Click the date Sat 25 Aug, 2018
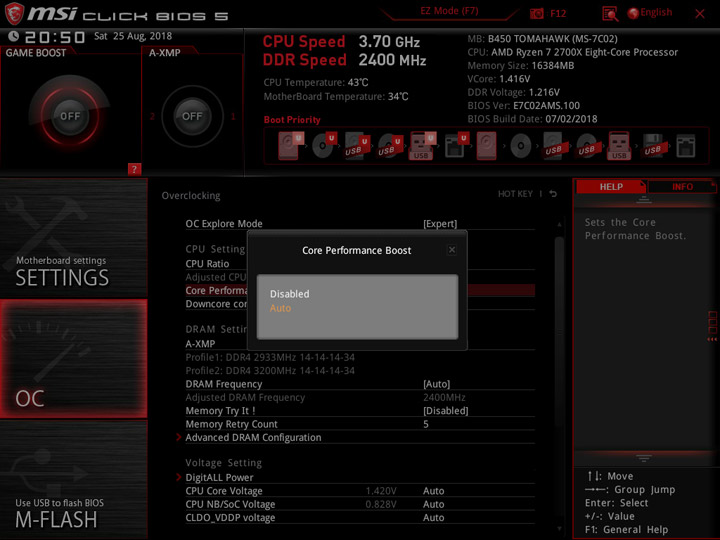The image size is (720, 540). [x=133, y=36]
